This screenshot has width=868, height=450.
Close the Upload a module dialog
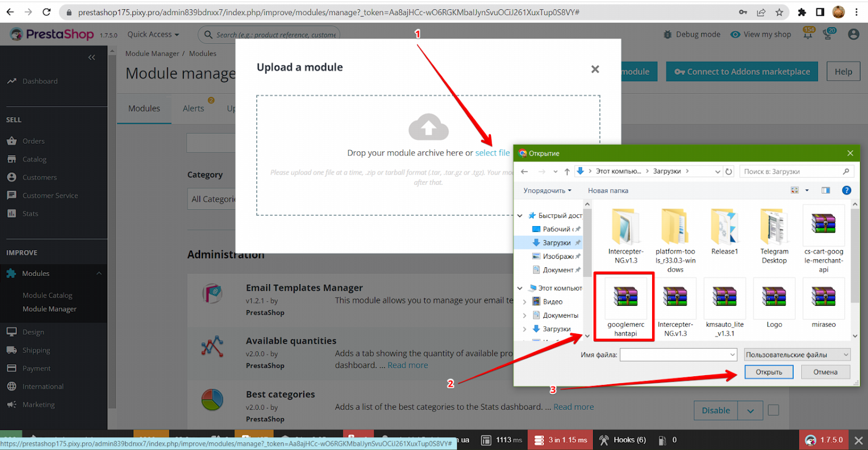pos(595,69)
